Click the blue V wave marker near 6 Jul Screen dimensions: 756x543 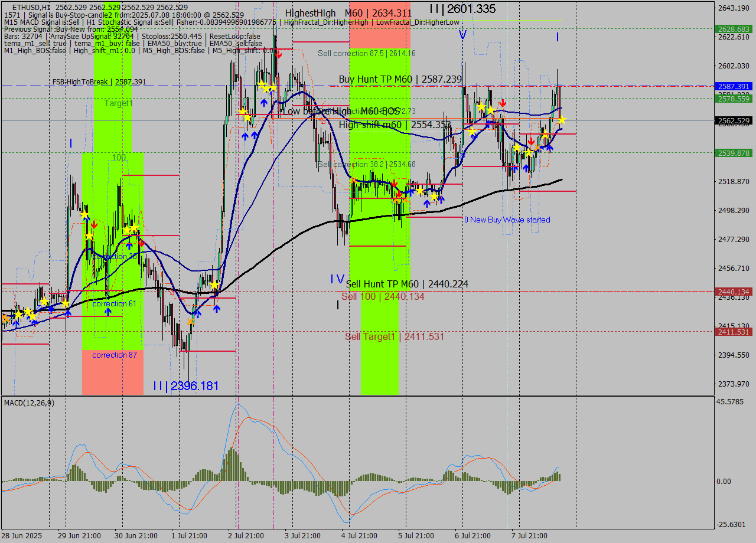[462, 35]
